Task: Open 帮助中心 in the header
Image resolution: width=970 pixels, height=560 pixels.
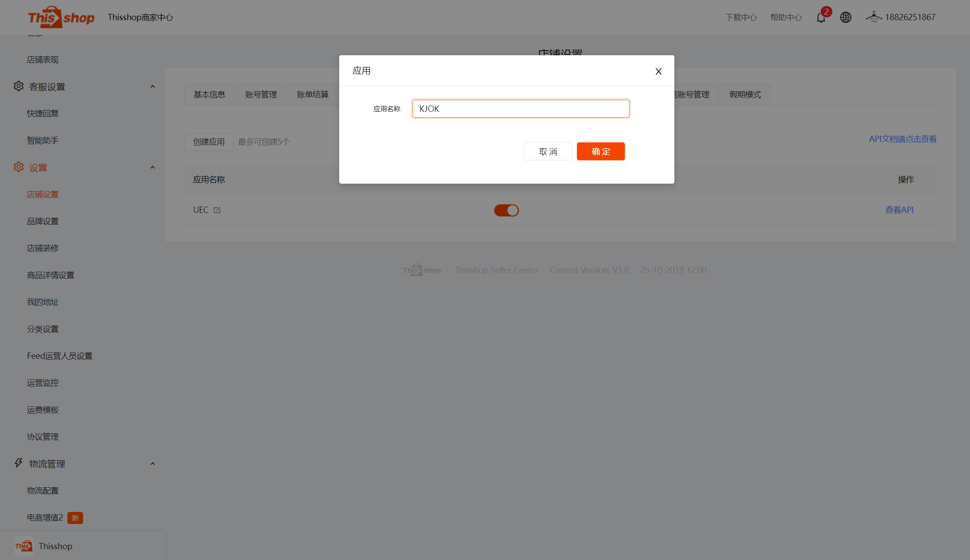Action: pos(786,18)
